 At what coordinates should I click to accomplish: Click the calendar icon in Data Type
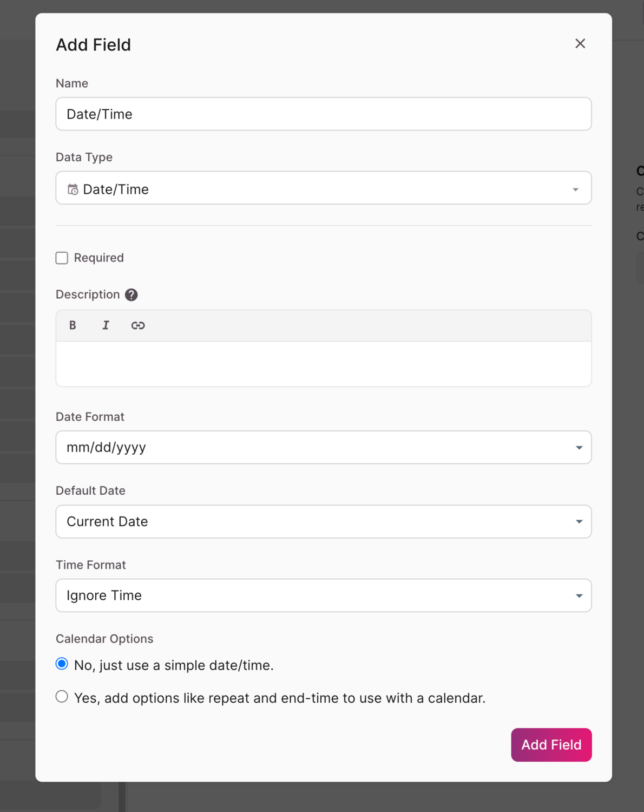(x=73, y=189)
